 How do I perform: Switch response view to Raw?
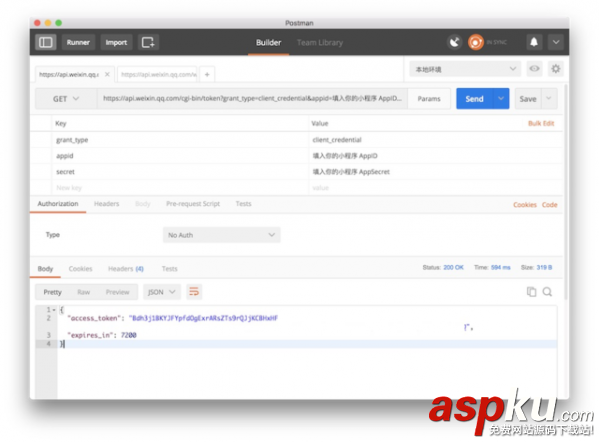[84, 292]
